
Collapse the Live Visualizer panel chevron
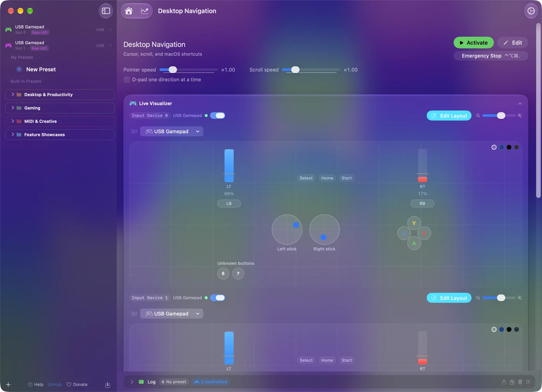point(520,104)
